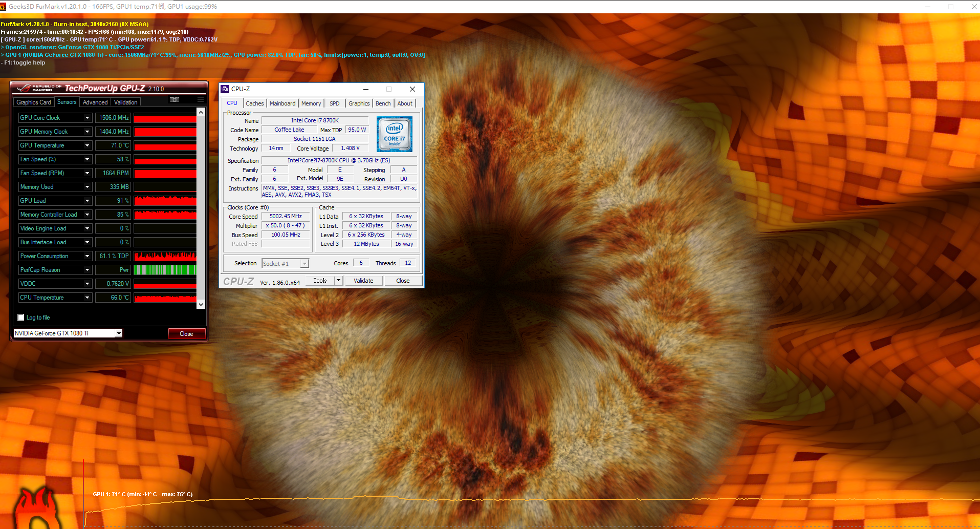Open the Memory Used sensor dropdown
Viewport: 980px width, 529px height.
(87, 187)
